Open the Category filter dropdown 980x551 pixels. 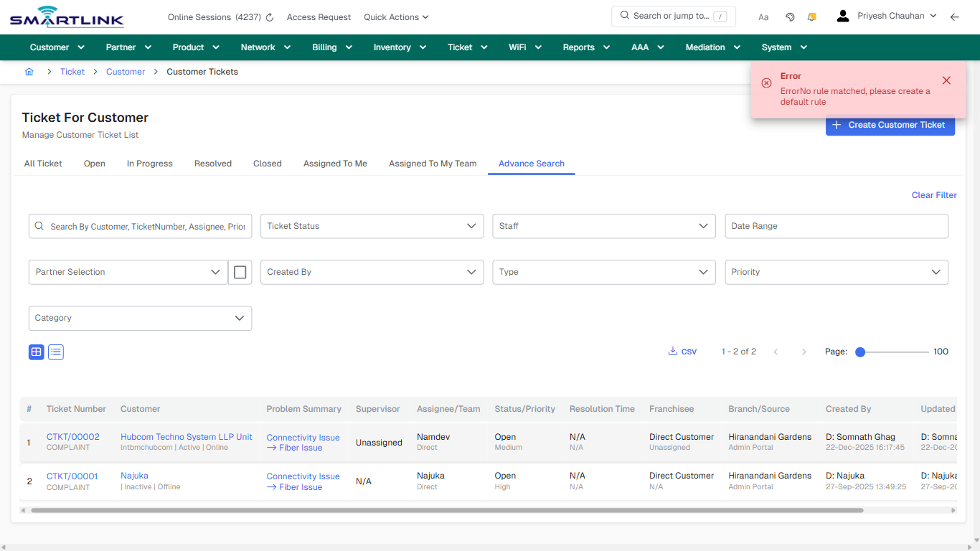coord(140,318)
